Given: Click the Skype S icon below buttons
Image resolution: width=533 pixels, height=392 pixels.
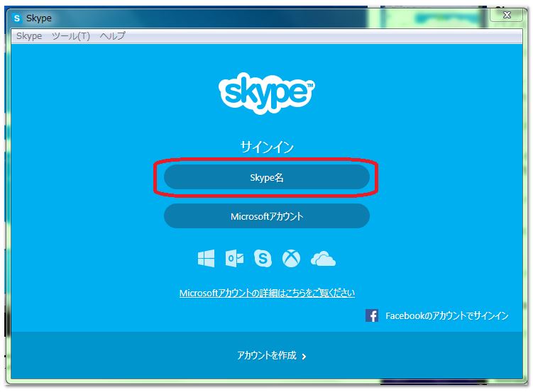Looking at the screenshot, I should click(263, 259).
